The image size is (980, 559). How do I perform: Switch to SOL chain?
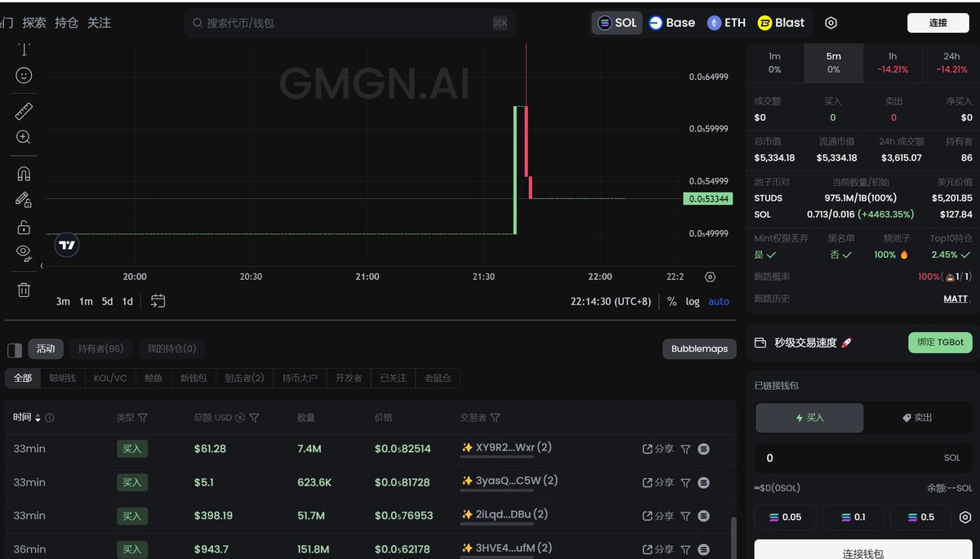[x=617, y=23]
